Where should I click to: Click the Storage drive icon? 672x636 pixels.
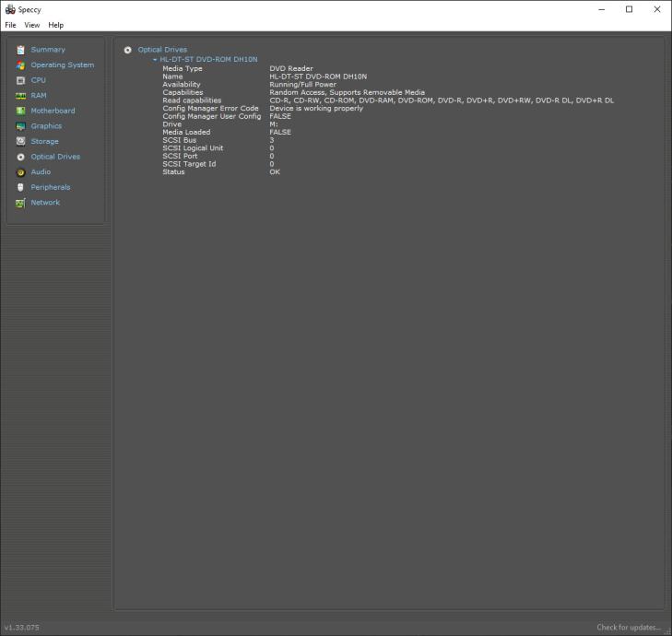coord(20,141)
